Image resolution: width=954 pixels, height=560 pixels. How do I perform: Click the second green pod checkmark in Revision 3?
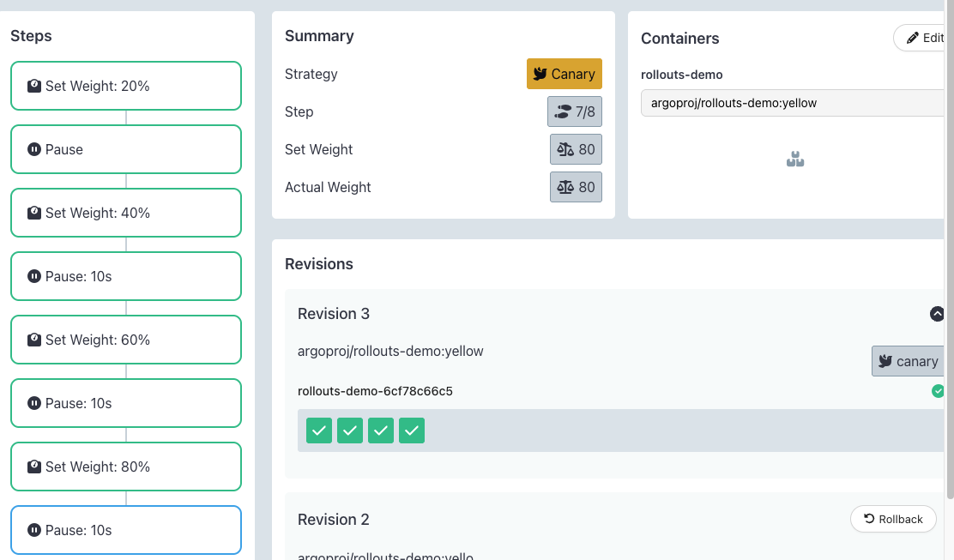click(350, 431)
